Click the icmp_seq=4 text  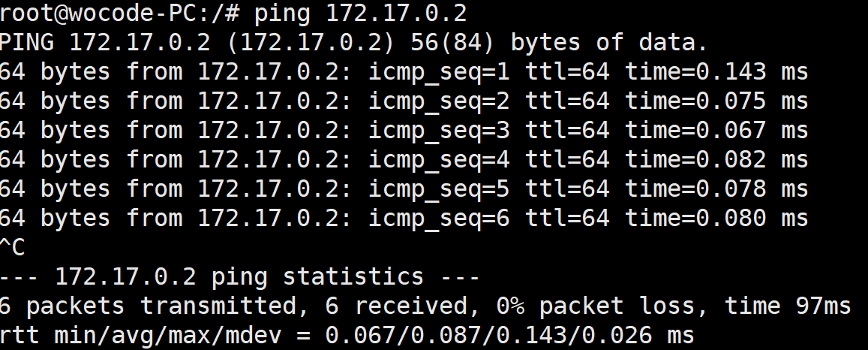point(439,159)
